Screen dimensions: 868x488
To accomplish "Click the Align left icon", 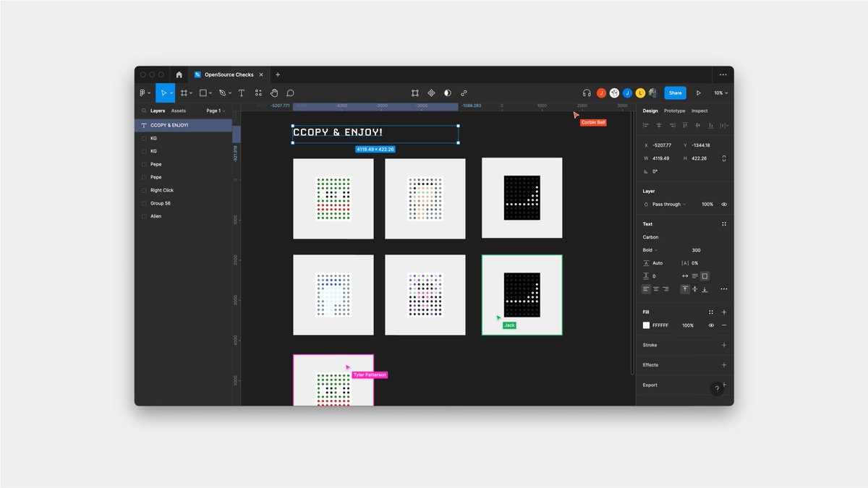I will pos(646,125).
